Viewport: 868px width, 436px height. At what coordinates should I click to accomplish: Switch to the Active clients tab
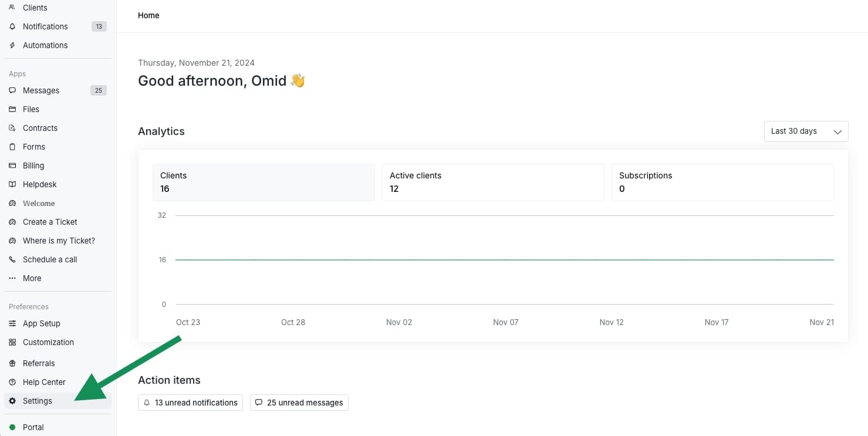tap(492, 182)
